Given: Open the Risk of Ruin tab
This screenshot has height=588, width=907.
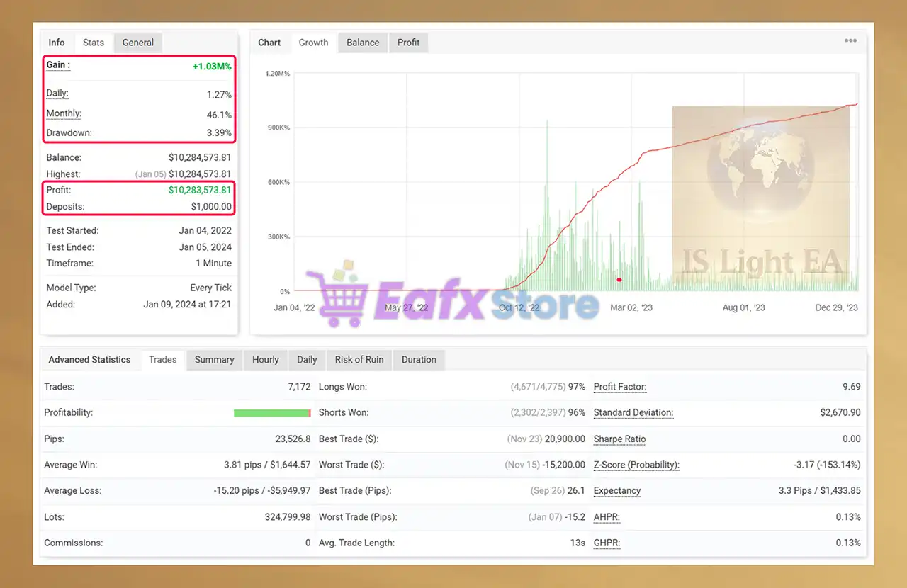Looking at the screenshot, I should (359, 360).
